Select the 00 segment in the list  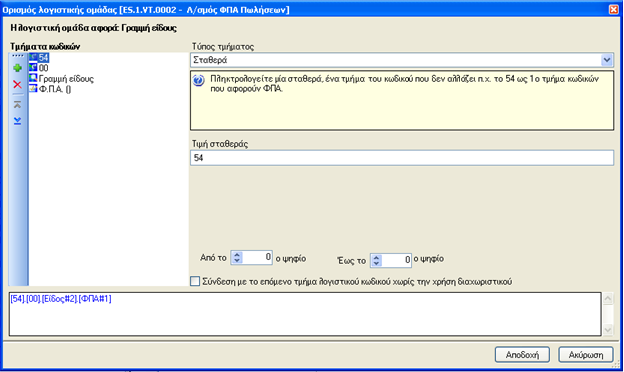tap(43, 68)
